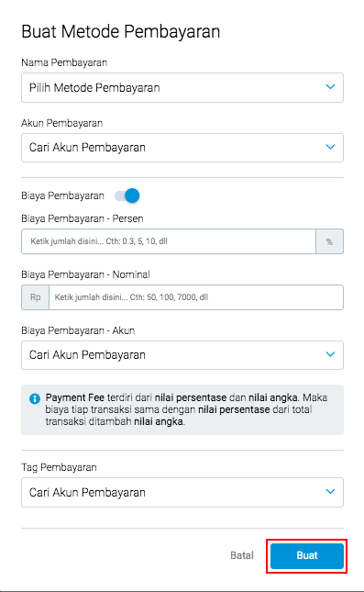Click the chevron arrow in Tag Pembayaran field
This screenshot has height=592, width=364.
click(330, 492)
